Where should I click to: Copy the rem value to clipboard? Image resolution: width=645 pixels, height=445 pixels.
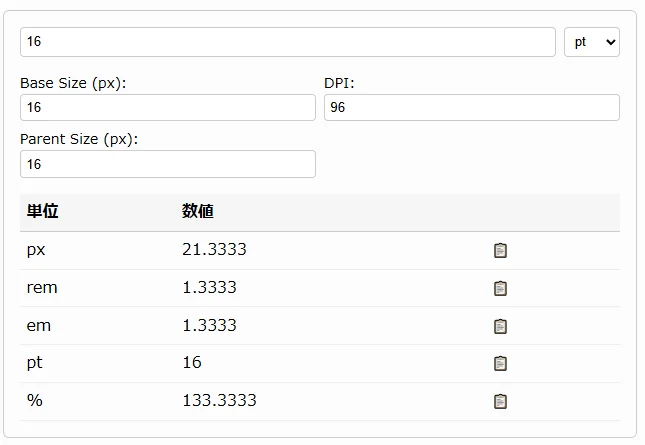click(500, 288)
